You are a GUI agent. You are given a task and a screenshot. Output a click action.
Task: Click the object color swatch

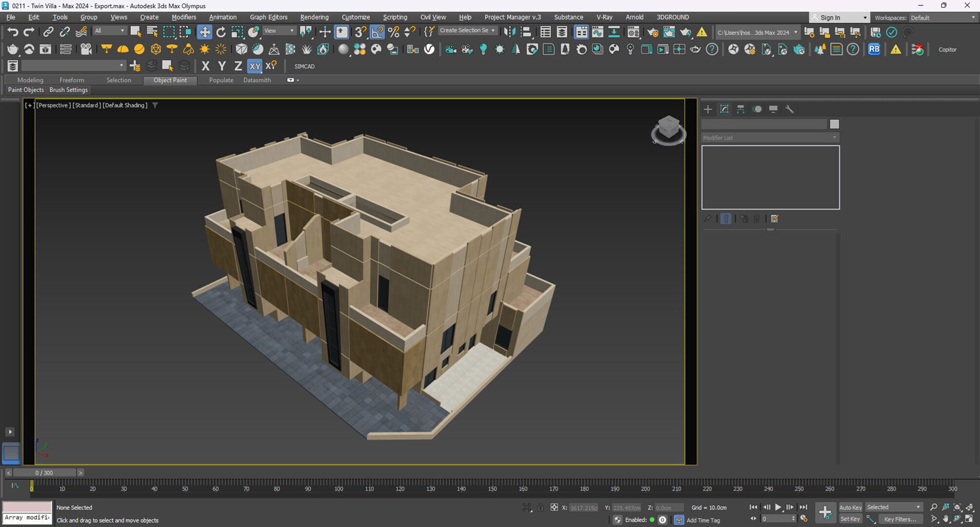(835, 124)
